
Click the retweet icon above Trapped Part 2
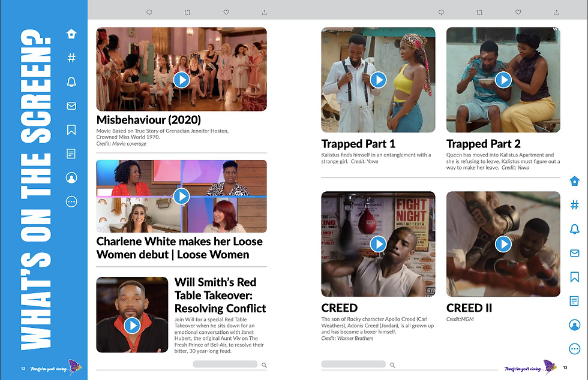479,13
